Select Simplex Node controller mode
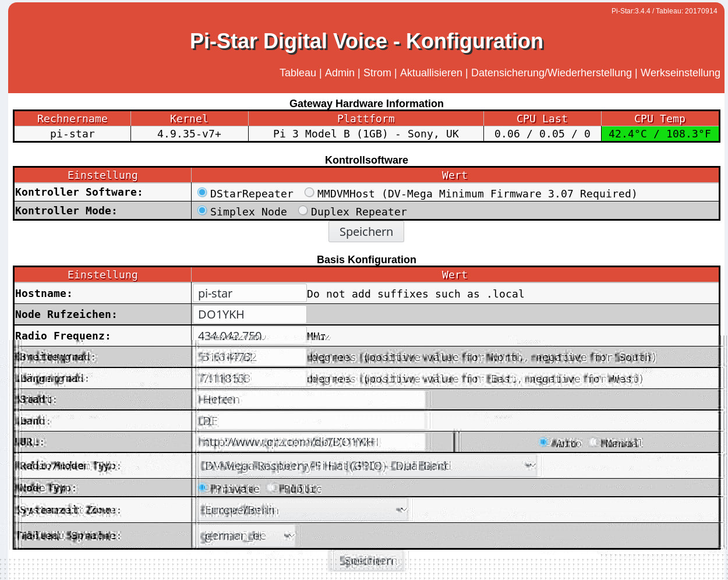The width and height of the screenshot is (728, 580). point(202,211)
